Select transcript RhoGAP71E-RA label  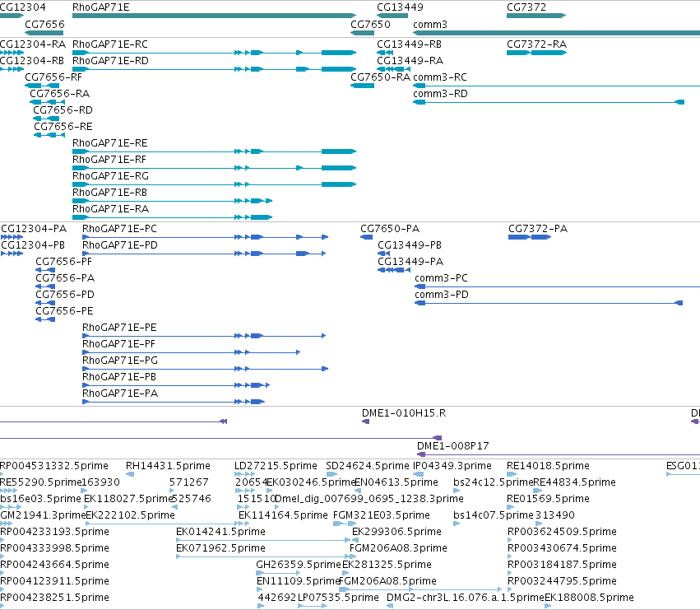110,209
